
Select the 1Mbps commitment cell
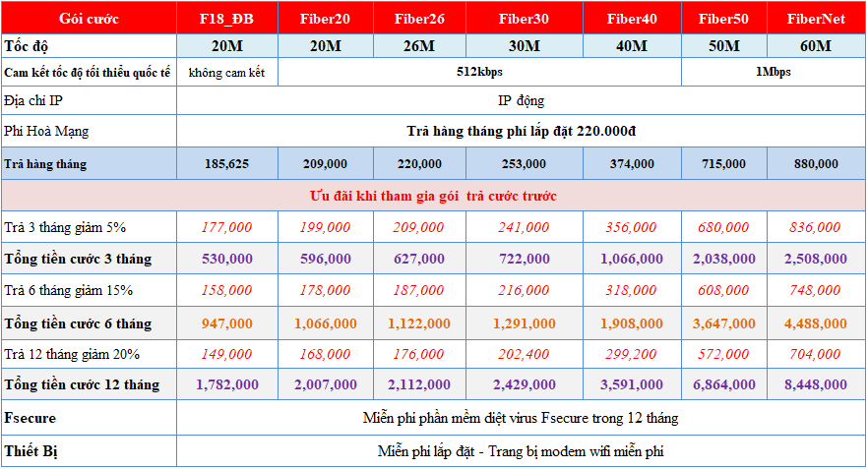[772, 73]
